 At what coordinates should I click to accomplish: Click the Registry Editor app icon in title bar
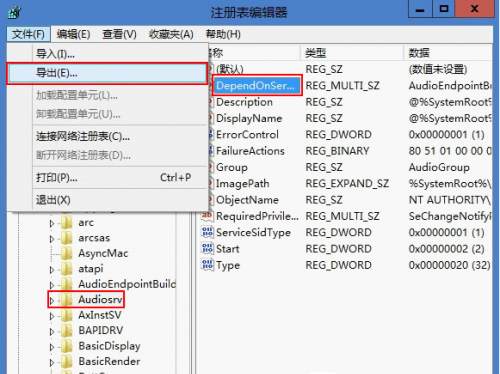pos(14,12)
